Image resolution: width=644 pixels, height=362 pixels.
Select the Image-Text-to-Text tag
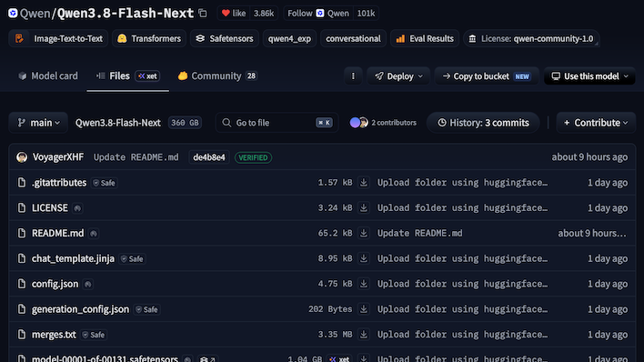(x=58, y=38)
